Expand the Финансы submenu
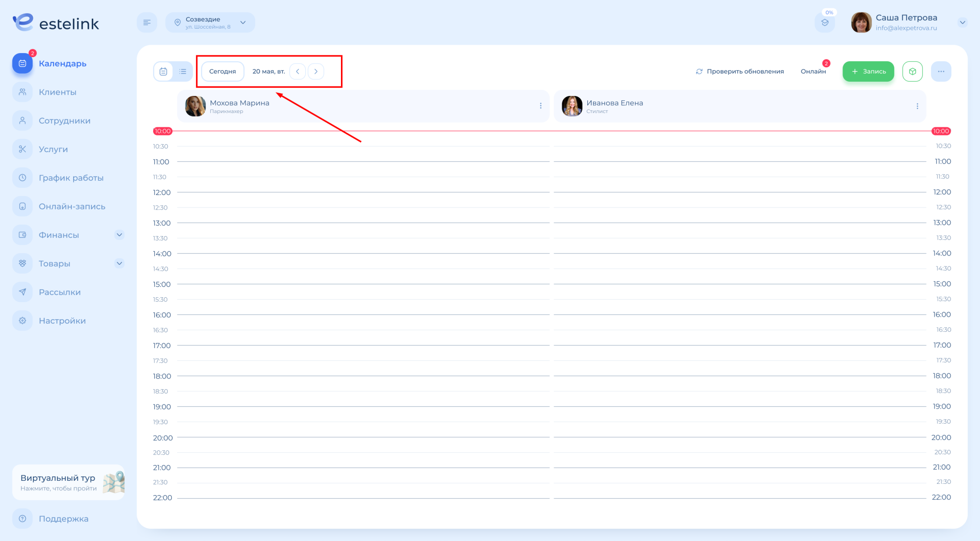The width and height of the screenshot is (980, 541). pos(119,235)
